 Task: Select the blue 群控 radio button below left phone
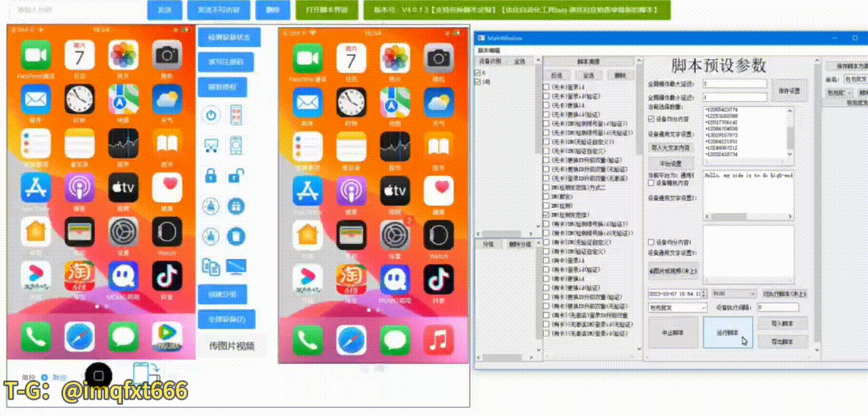point(45,377)
